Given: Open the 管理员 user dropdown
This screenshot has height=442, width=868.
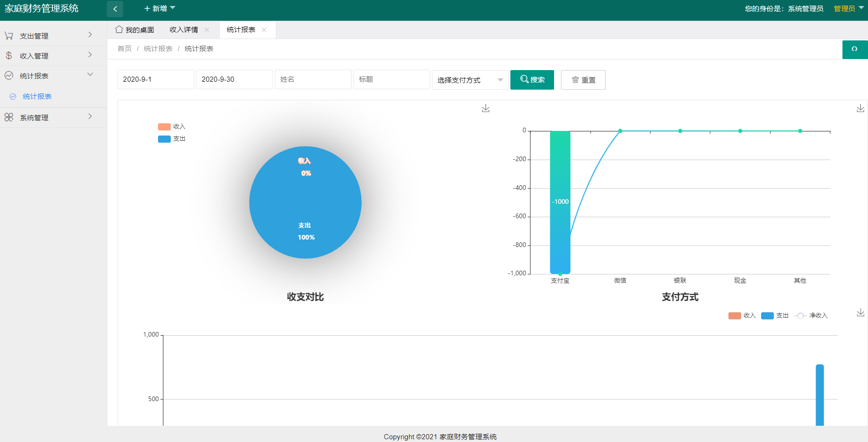Looking at the screenshot, I should point(848,8).
